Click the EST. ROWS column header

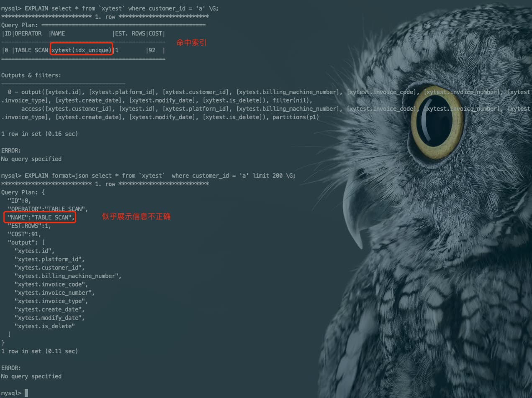tap(130, 33)
